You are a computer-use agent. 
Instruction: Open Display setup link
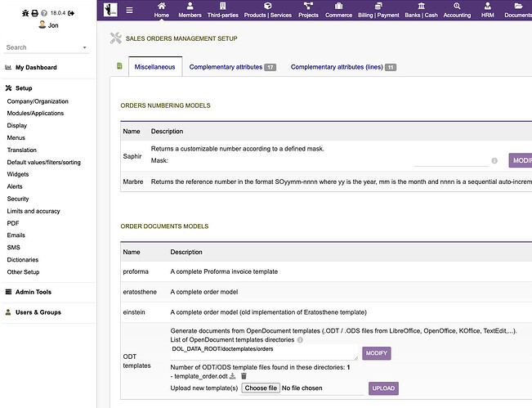(17, 125)
